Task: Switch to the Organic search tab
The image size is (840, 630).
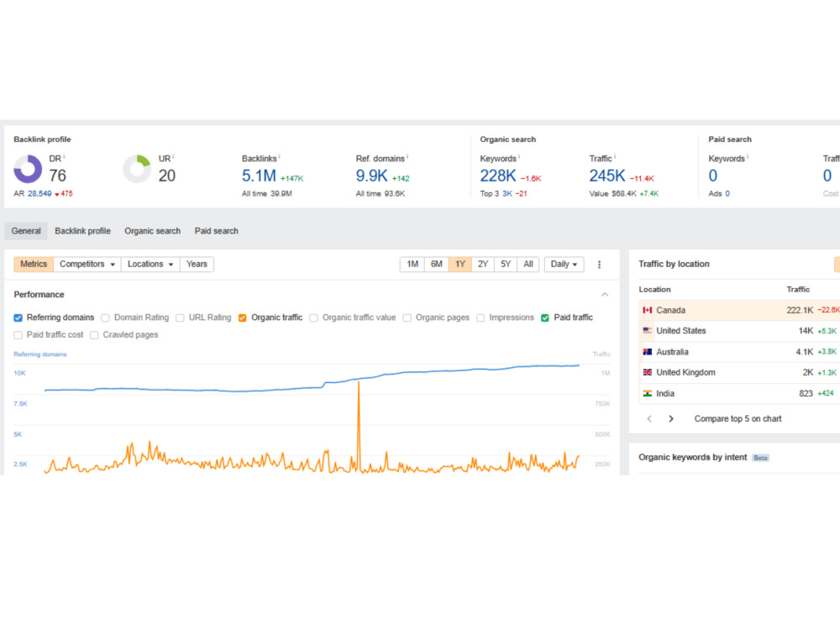Action: click(153, 231)
